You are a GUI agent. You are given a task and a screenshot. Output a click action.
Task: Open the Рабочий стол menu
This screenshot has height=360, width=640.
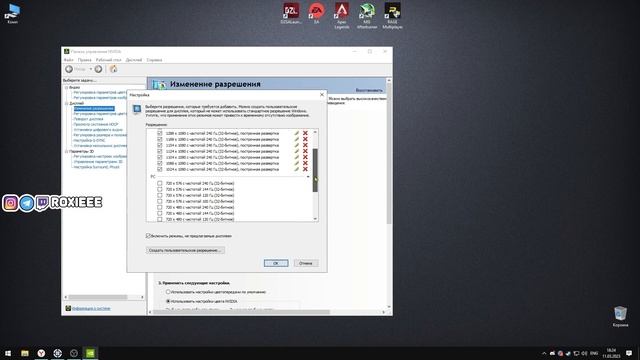tap(109, 60)
